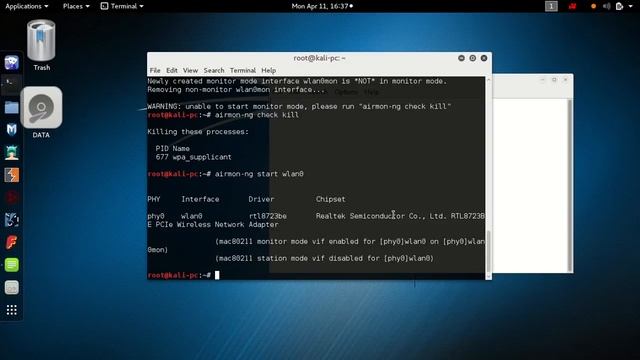Launch Faraday red F icon in dock
The image size is (640, 360).
click(11, 242)
